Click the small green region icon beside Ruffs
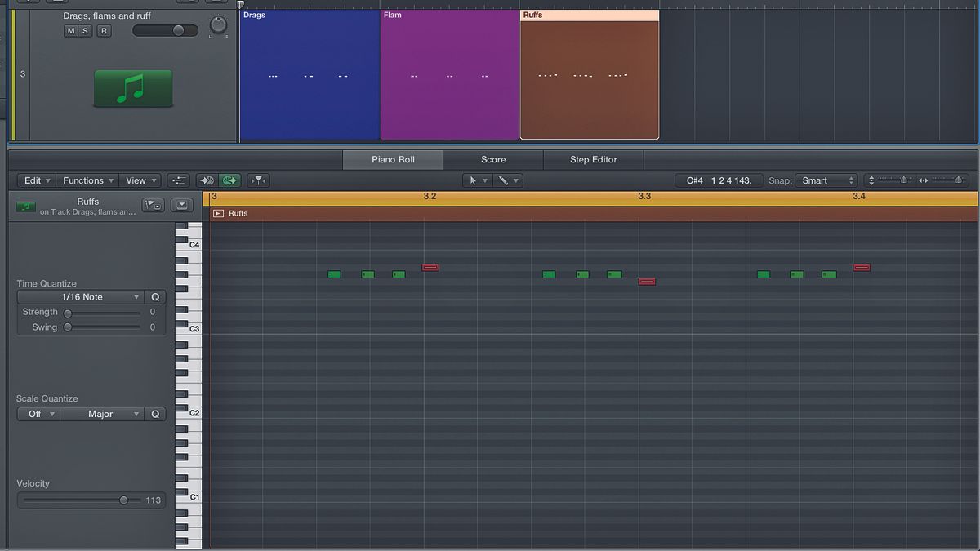 pyautogui.click(x=25, y=207)
